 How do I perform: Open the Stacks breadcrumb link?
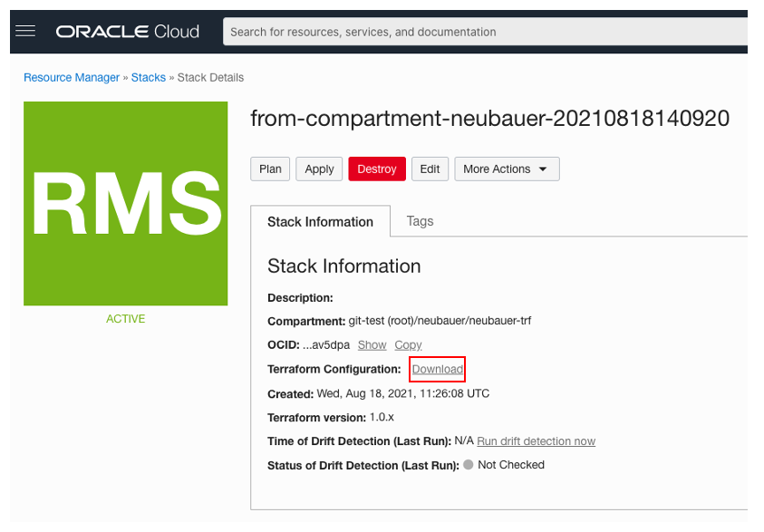click(149, 78)
